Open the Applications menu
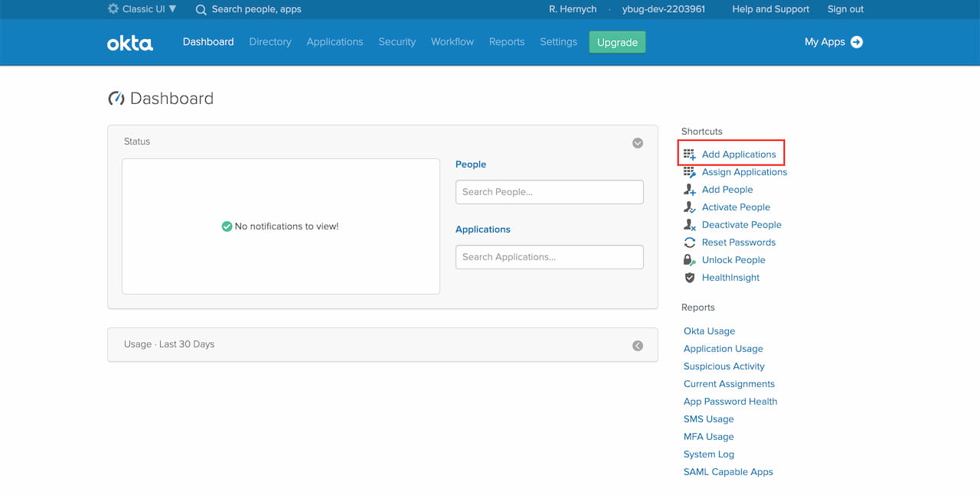980x498 pixels. [335, 42]
